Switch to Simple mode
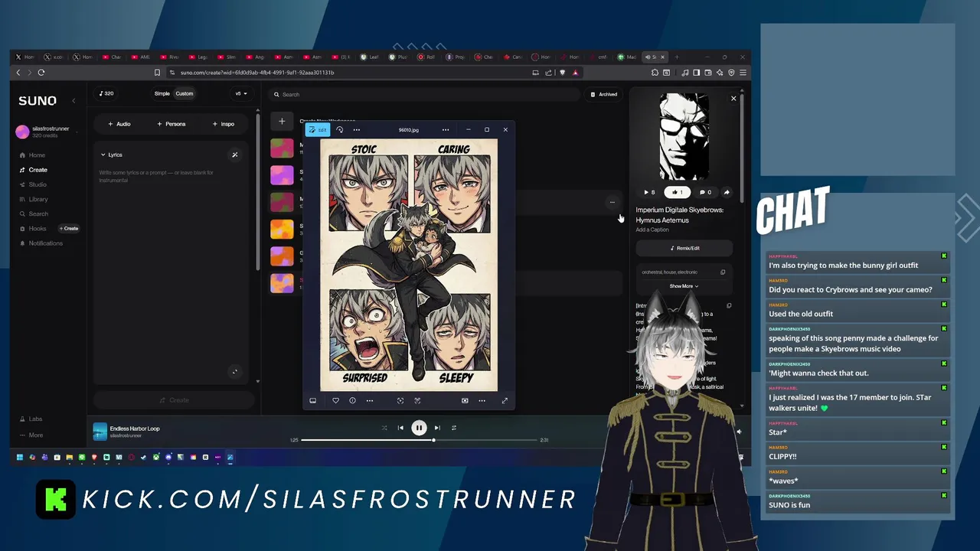 (x=162, y=93)
